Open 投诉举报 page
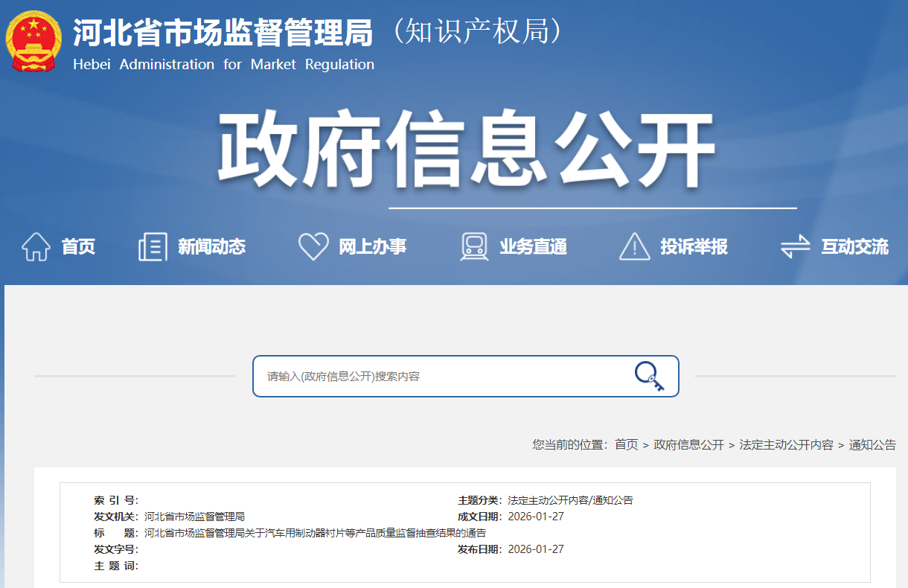 pos(694,246)
